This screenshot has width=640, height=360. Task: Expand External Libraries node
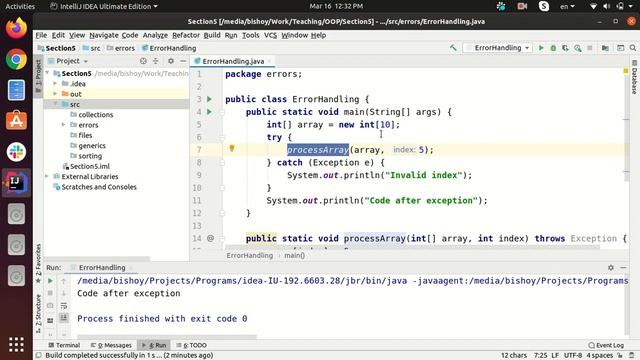click(x=47, y=176)
